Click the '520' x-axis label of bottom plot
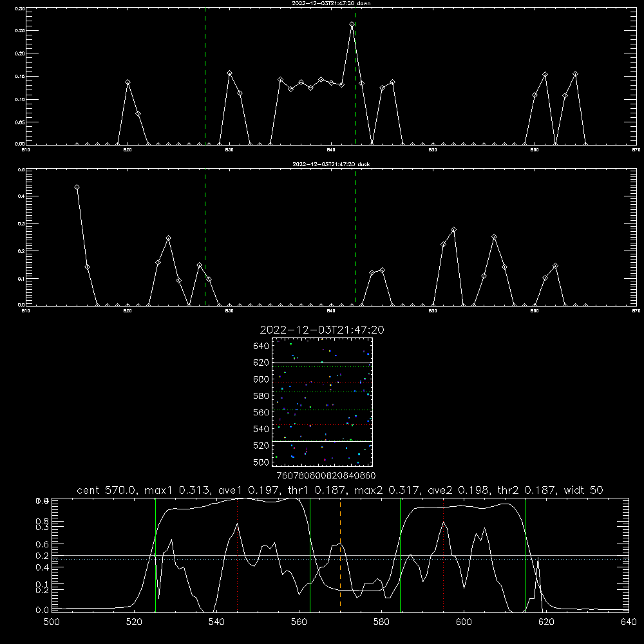Viewport: 644px width, 644px height. click(134, 622)
